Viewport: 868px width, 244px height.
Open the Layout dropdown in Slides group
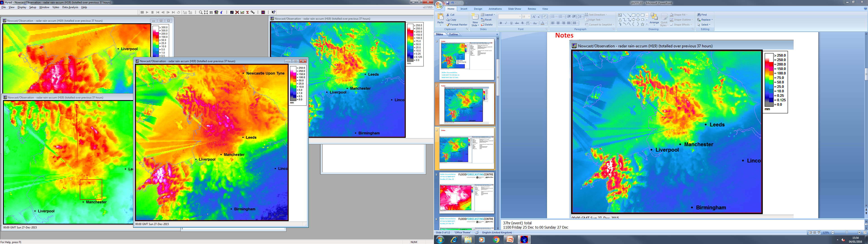coord(488,14)
